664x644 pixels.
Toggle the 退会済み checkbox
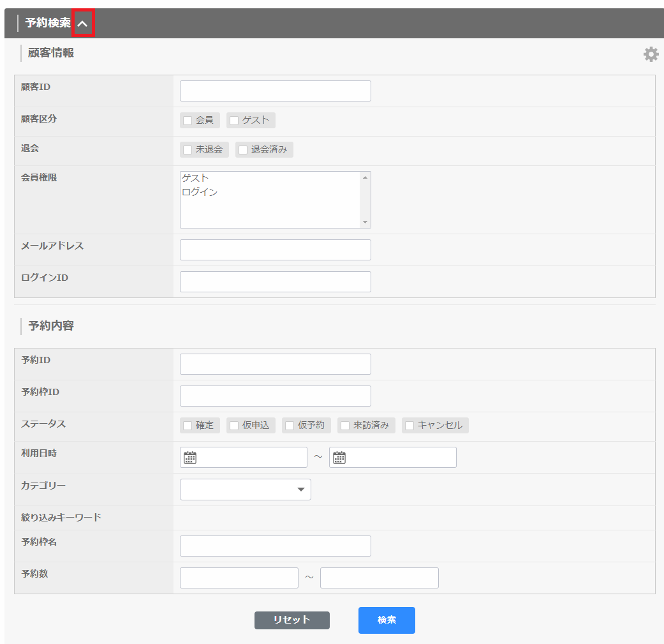(x=243, y=150)
